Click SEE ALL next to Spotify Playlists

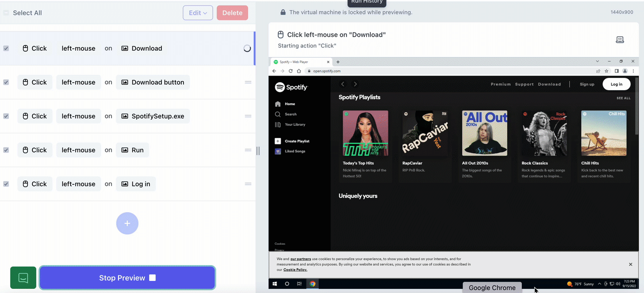[624, 98]
